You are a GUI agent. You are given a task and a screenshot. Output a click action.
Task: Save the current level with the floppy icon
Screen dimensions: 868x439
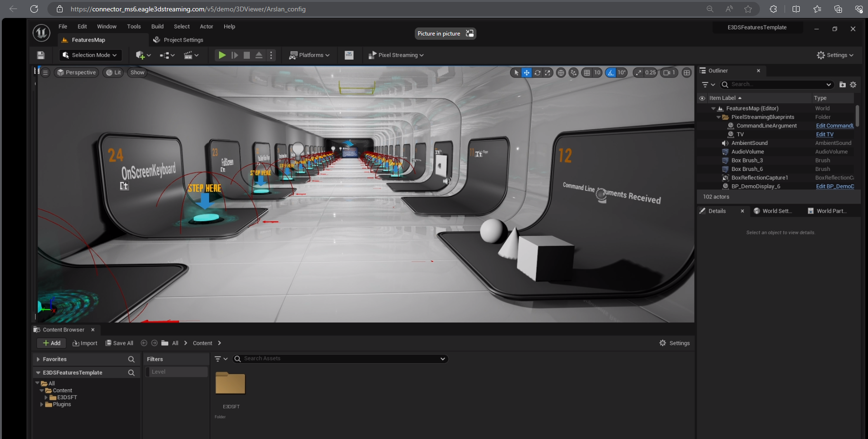pos(41,55)
